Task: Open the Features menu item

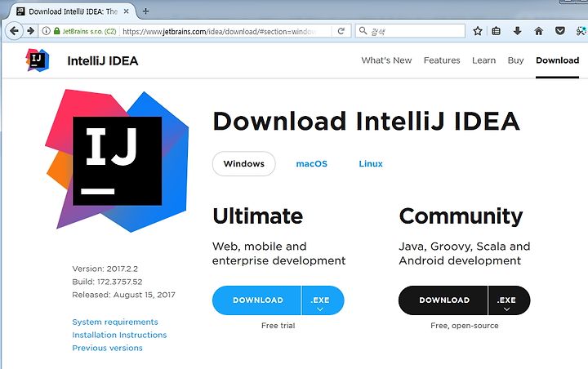Action: click(442, 60)
